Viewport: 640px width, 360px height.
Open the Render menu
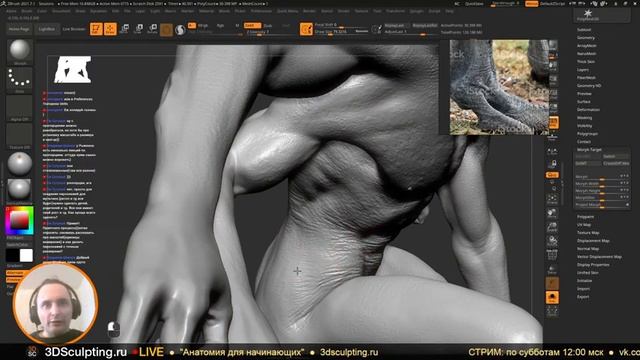pos(309,11)
